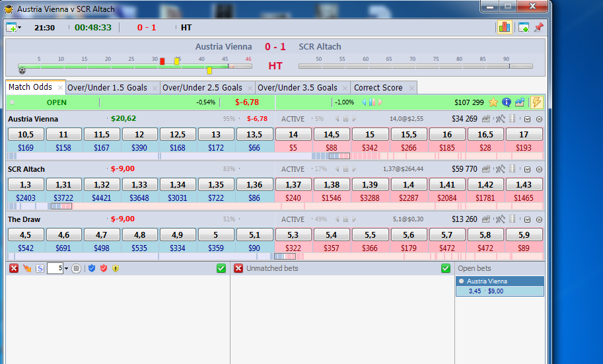Click green checkmark in Unmatched bets panel
This screenshot has height=364, width=603.
pyautogui.click(x=446, y=268)
